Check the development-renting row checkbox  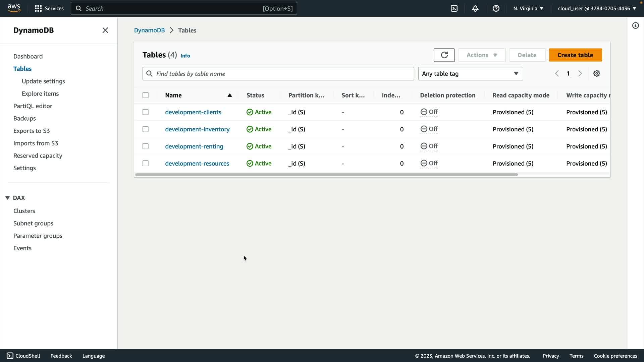(x=145, y=146)
